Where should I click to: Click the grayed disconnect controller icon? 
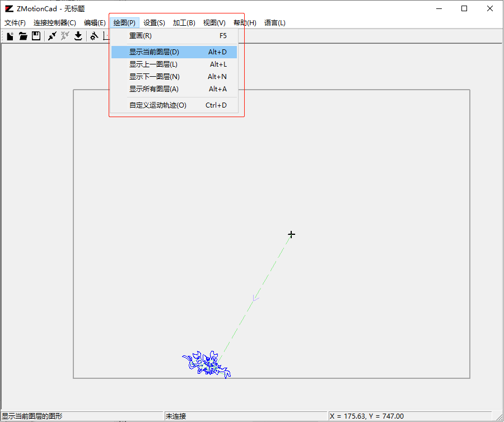(x=65, y=36)
